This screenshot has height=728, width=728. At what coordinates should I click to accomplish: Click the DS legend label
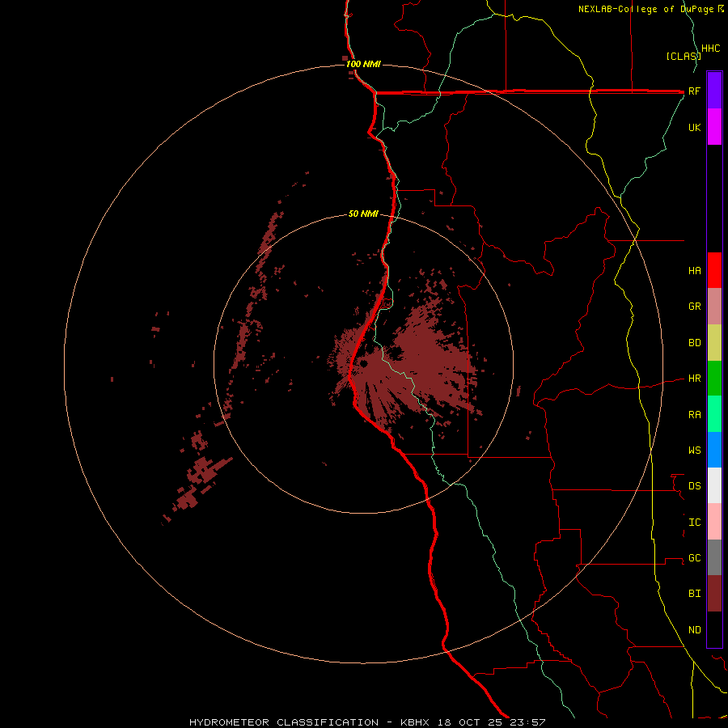click(x=694, y=486)
